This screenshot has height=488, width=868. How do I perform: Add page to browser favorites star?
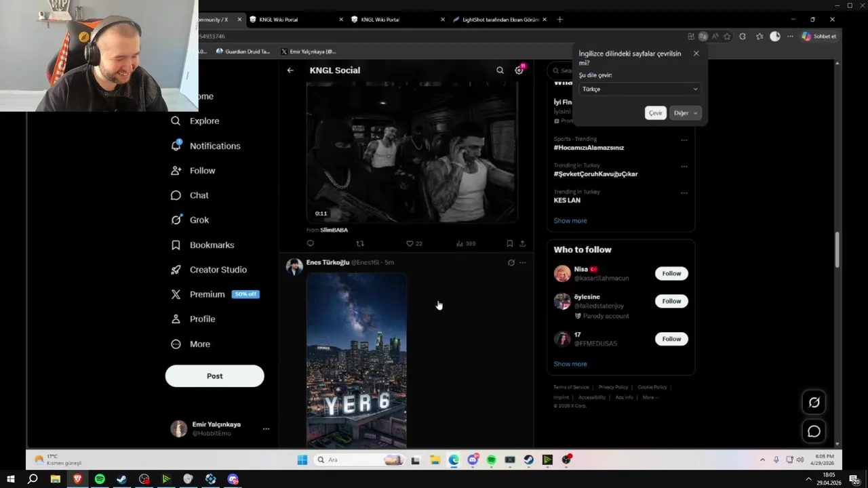click(727, 37)
